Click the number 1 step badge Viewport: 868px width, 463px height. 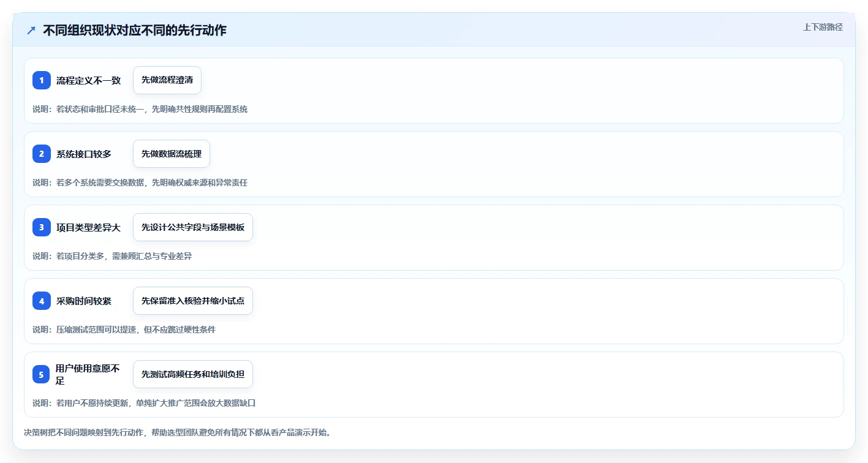point(42,80)
